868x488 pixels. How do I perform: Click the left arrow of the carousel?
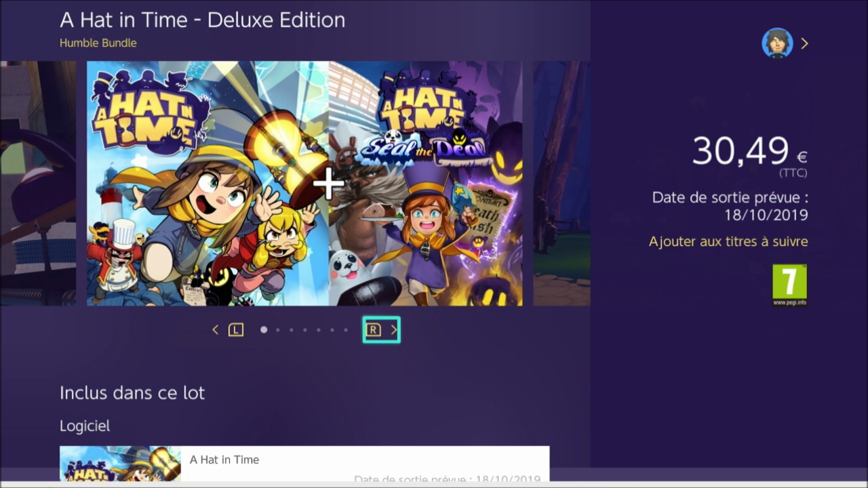[216, 330]
